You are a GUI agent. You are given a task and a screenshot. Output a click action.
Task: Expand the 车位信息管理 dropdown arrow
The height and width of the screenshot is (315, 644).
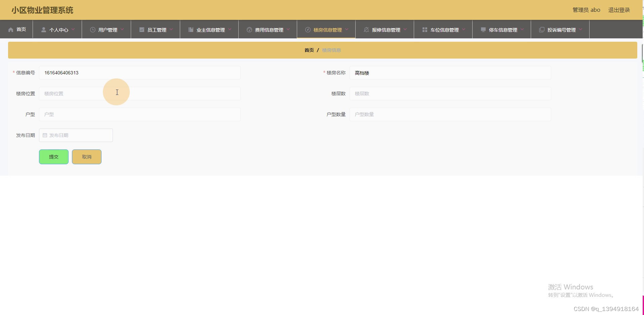click(464, 29)
